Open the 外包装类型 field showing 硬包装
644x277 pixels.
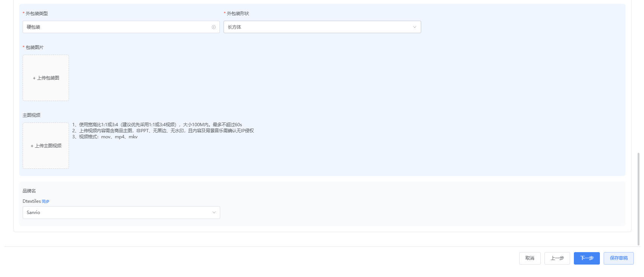[x=121, y=27]
